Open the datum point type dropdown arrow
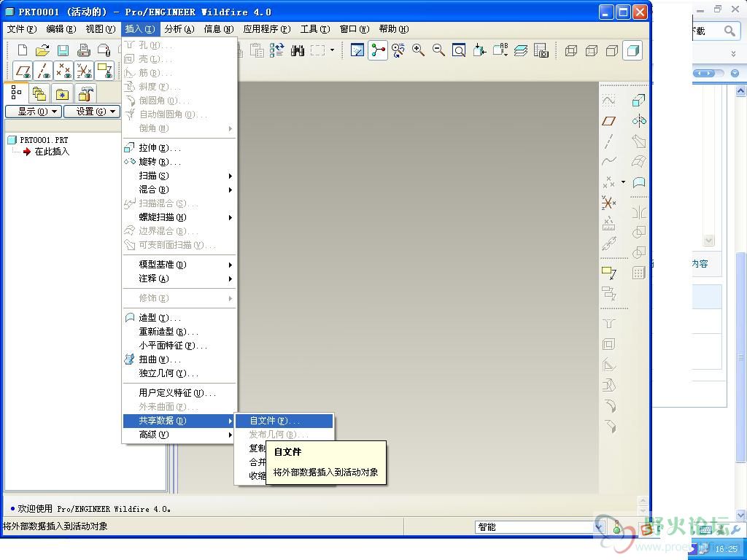 tap(623, 182)
